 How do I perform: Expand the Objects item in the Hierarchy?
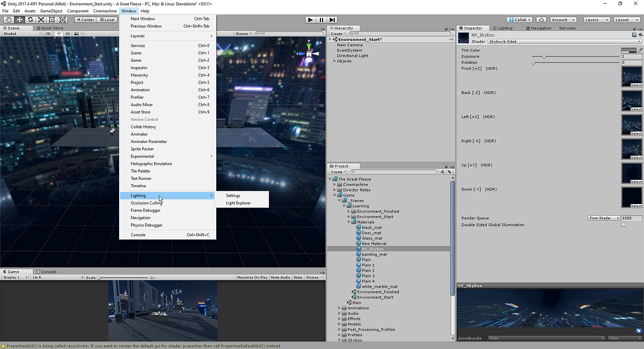point(335,61)
